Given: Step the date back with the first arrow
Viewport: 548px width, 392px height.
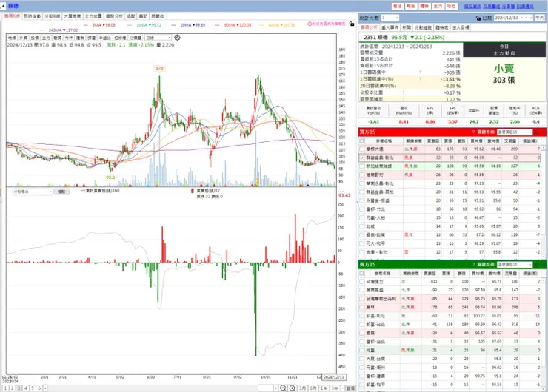Looking at the screenshot, I should pos(523,18).
